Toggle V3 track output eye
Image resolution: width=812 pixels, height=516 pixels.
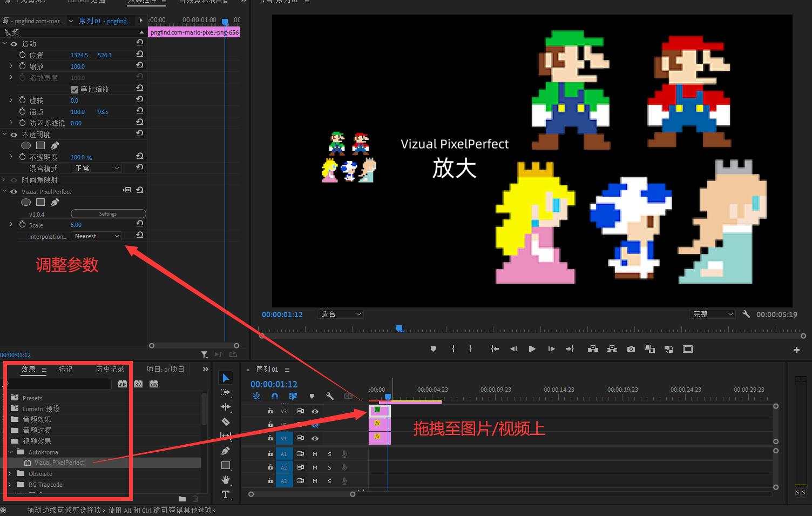pos(315,411)
